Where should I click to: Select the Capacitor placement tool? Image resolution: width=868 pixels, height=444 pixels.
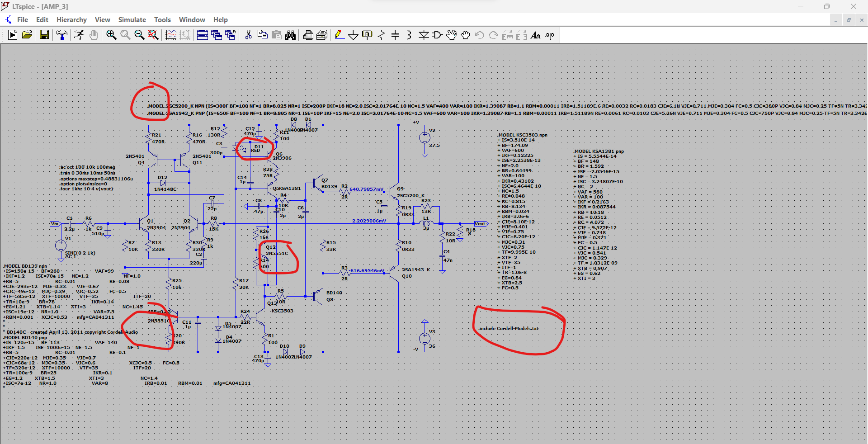click(395, 35)
